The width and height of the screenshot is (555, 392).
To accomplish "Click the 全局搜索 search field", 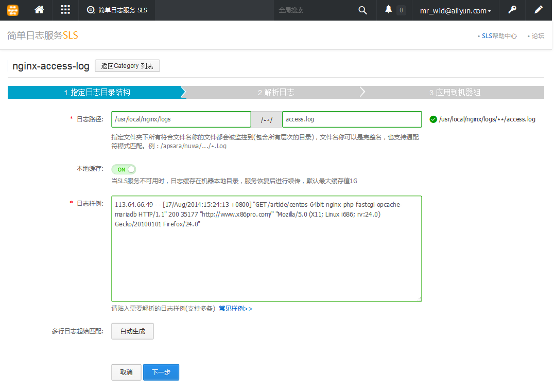I will point(314,10).
